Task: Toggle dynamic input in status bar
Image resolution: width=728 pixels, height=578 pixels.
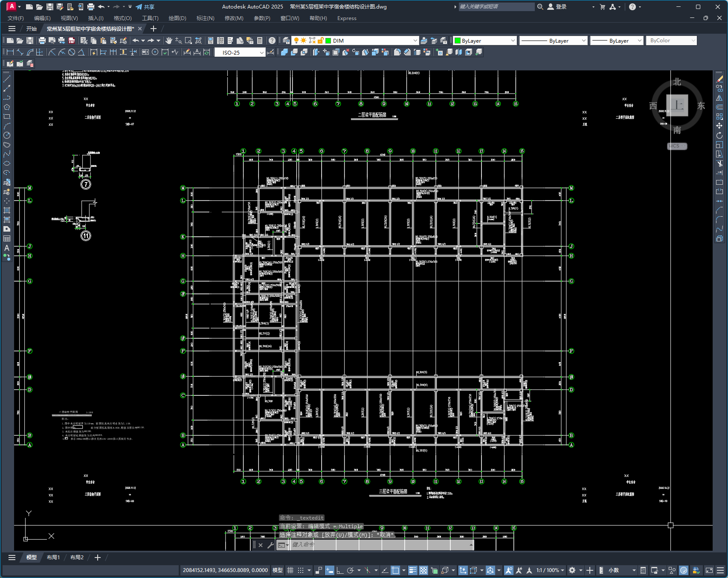Action: click(330, 570)
